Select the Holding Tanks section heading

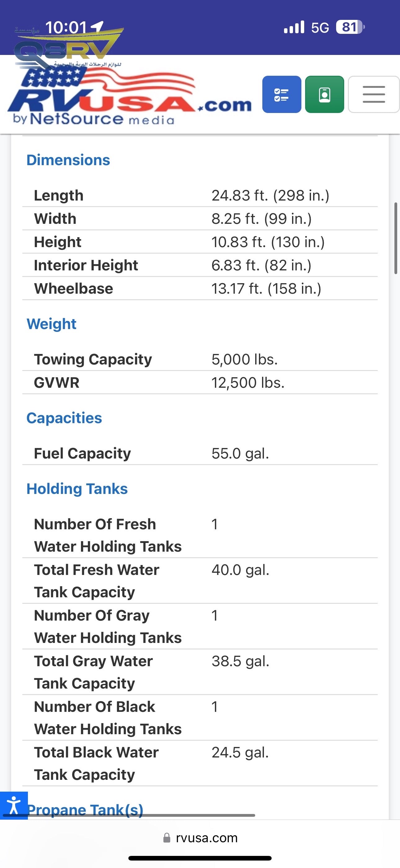[x=77, y=489]
